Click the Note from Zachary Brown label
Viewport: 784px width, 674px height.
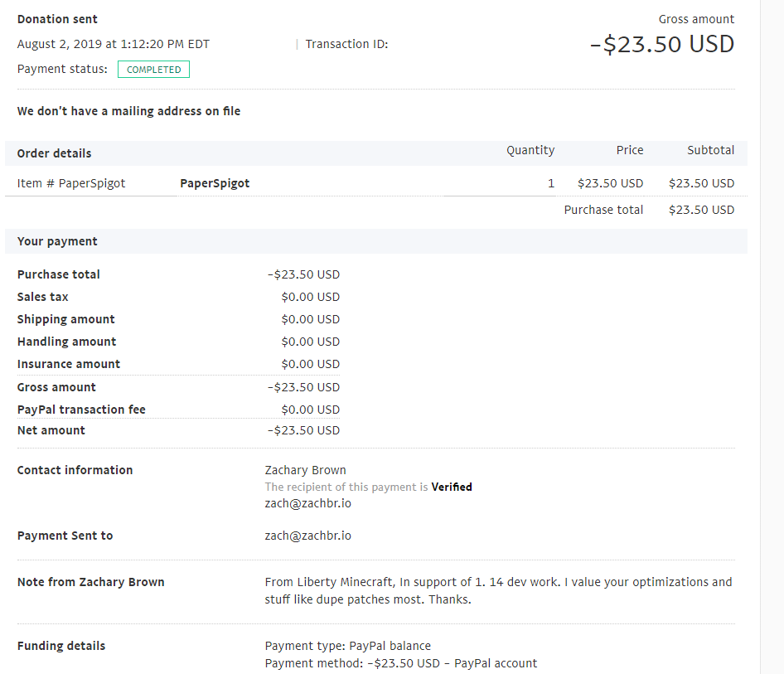coord(90,583)
